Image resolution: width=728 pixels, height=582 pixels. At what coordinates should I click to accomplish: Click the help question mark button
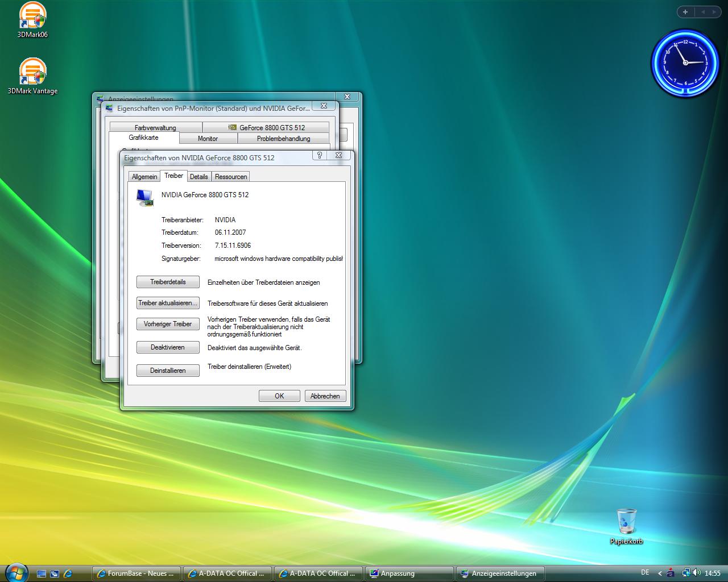pyautogui.click(x=320, y=155)
